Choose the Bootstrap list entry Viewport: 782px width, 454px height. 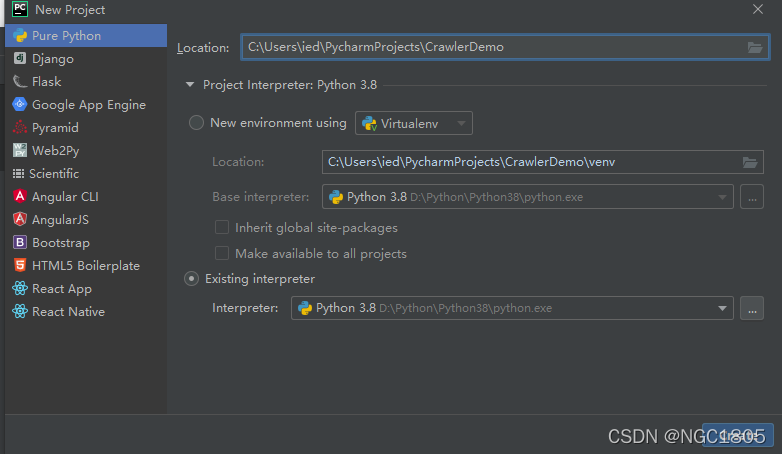point(86,242)
